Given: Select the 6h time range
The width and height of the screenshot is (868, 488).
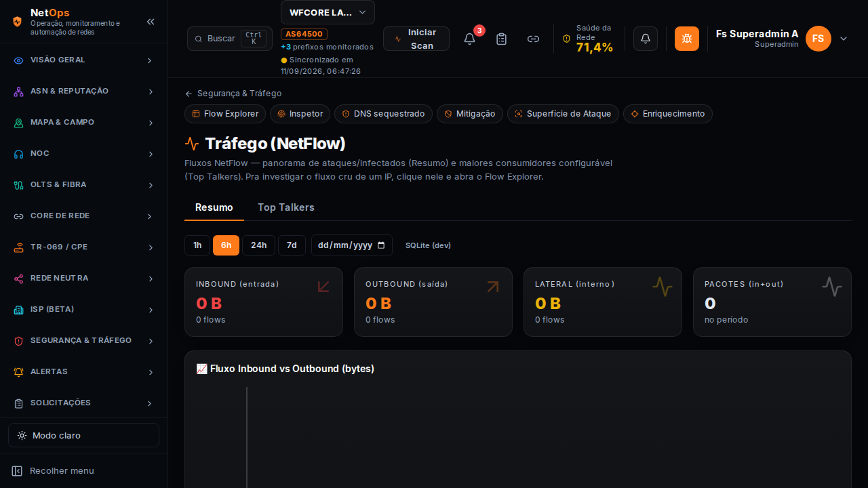Looking at the screenshot, I should [226, 245].
